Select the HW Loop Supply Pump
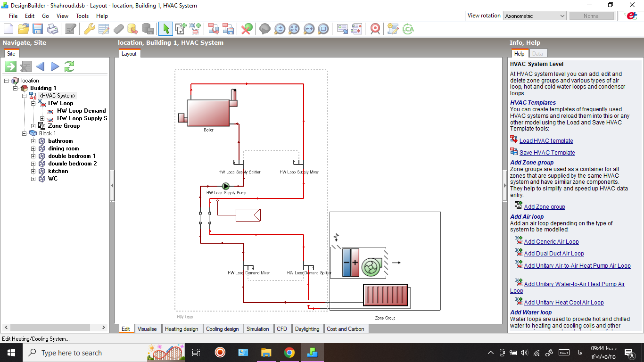This screenshot has width=644, height=362. point(225,186)
